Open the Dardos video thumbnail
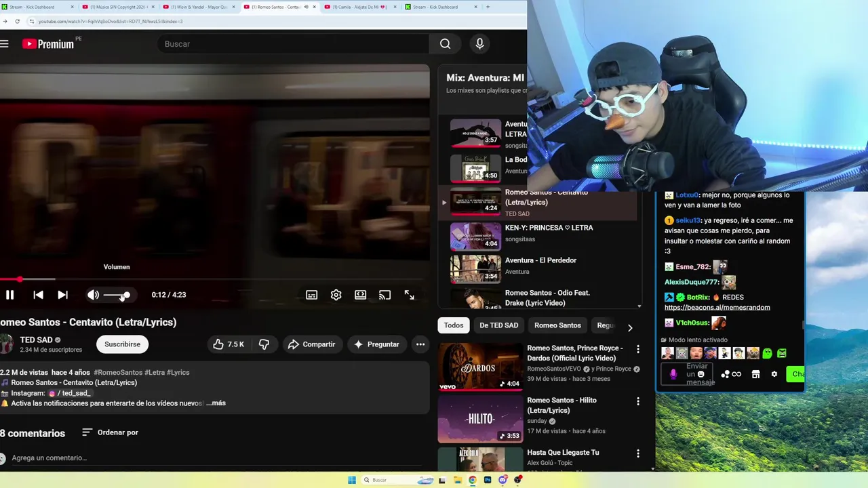Image resolution: width=868 pixels, height=488 pixels. pos(480,367)
